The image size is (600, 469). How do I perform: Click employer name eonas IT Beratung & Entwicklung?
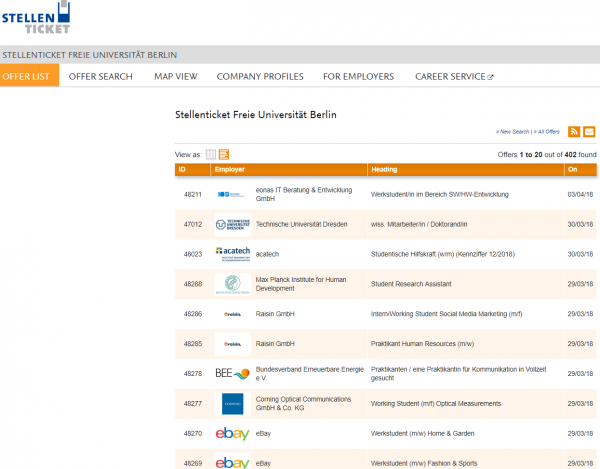pos(304,194)
